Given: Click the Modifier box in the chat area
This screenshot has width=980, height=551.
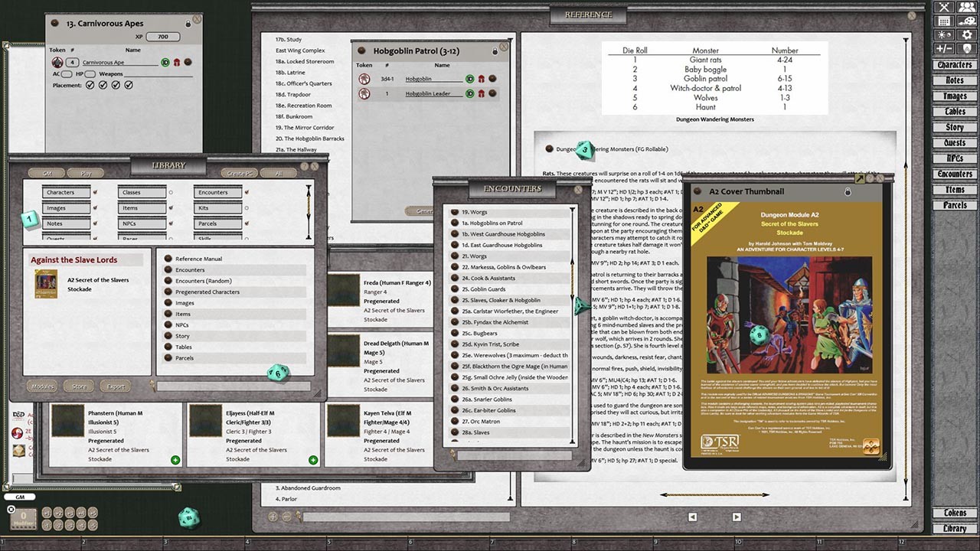Looking at the screenshot, I should point(23,518).
